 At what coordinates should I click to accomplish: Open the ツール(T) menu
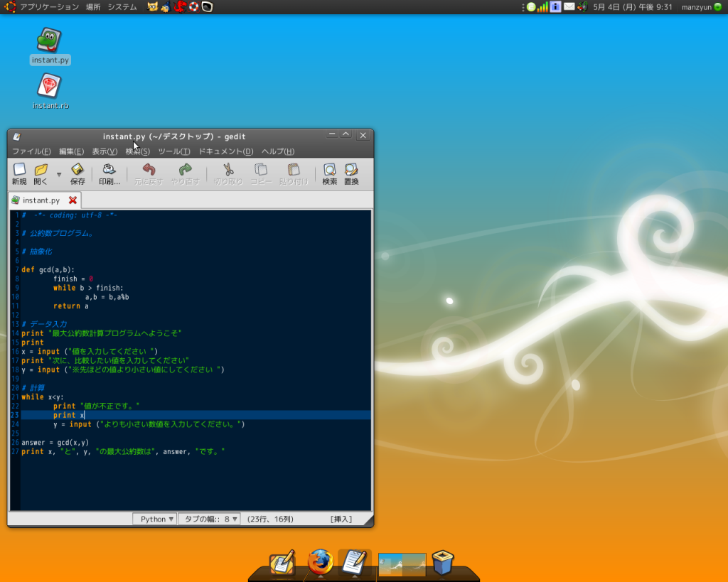(173, 151)
